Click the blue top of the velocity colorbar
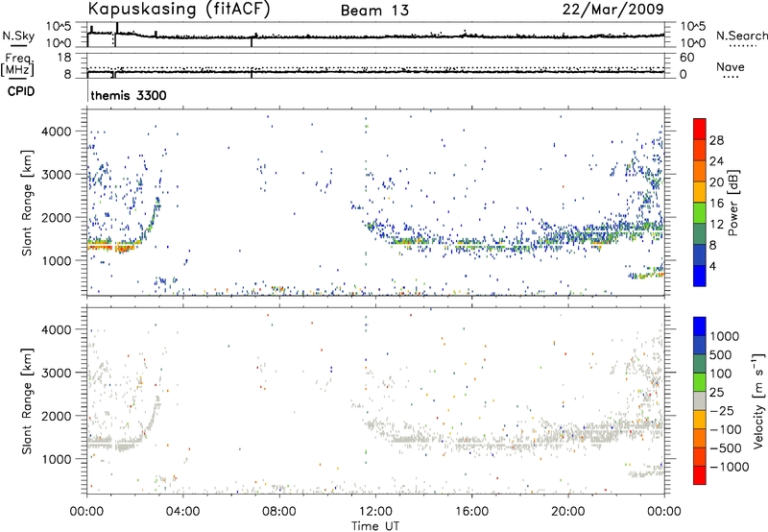The height and width of the screenshot is (532, 768). [x=700, y=326]
